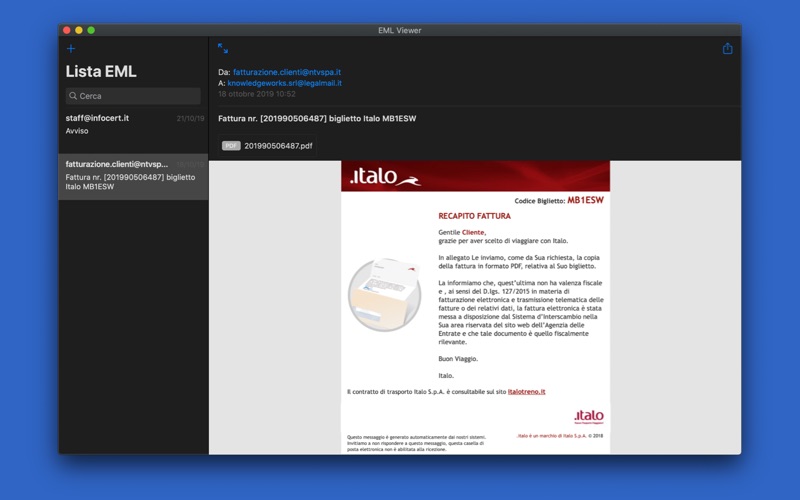Minimize the EML Viewer window
This screenshot has height=500, width=800.
pyautogui.click(x=79, y=30)
